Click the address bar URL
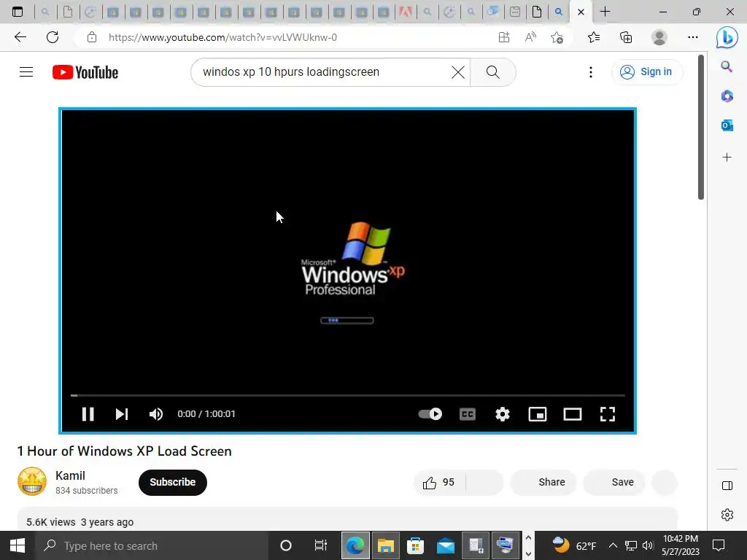Screen dimensions: 747x560 pos(222,37)
